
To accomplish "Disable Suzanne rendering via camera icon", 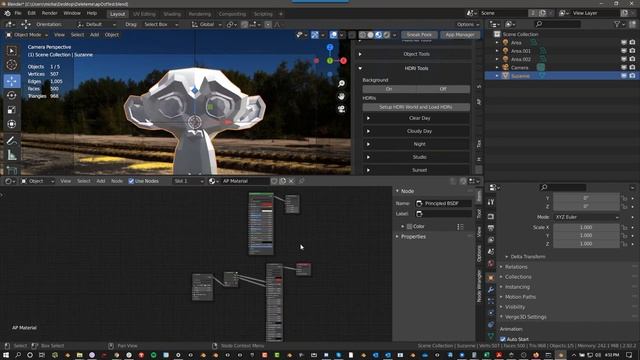I will (632, 76).
